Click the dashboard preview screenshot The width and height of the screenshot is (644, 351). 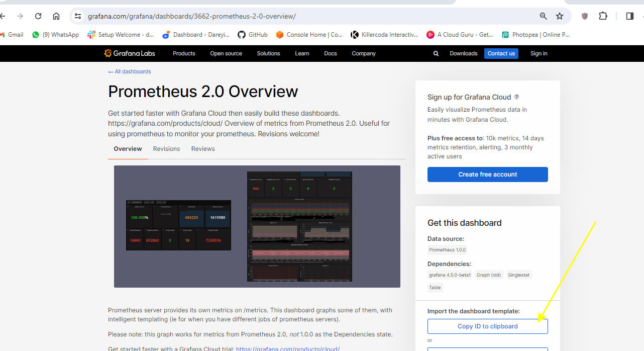click(x=257, y=226)
